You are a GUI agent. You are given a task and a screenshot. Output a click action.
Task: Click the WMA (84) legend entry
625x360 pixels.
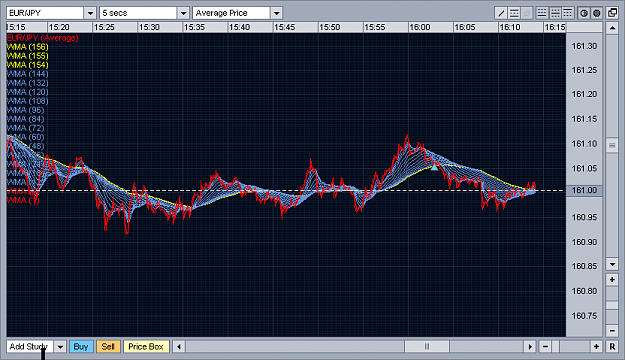tap(26, 119)
